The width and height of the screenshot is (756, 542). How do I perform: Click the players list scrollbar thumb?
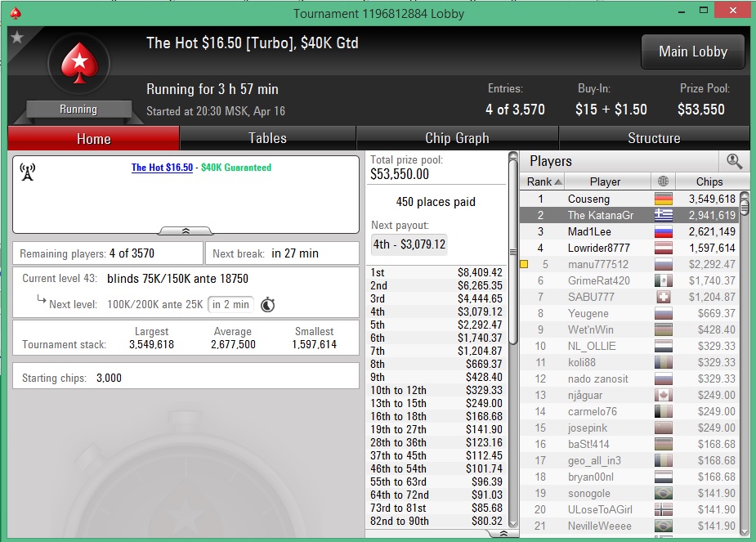tap(745, 203)
